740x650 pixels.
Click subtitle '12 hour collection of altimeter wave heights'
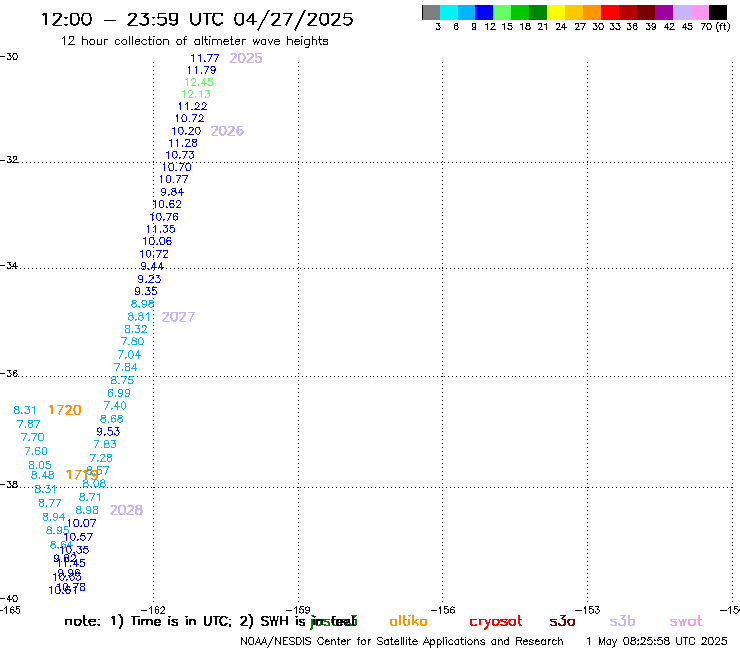194,41
